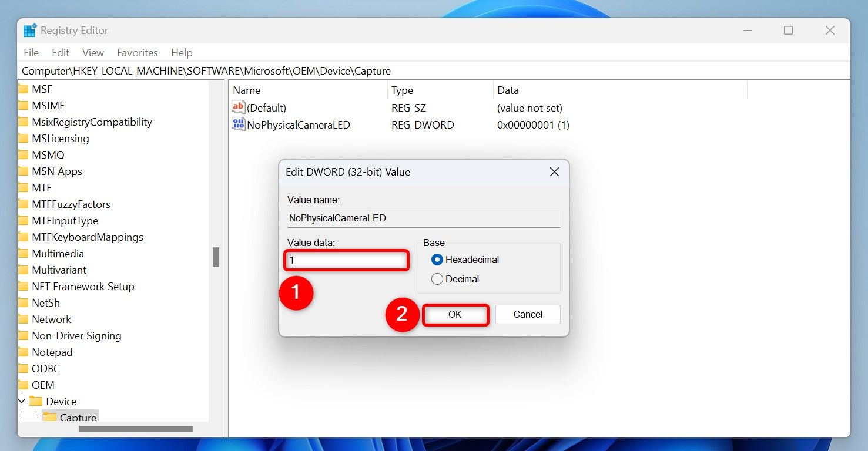Click the MTFKeyboardMappings folder icon
This screenshot has height=451, width=868.
click(23, 237)
